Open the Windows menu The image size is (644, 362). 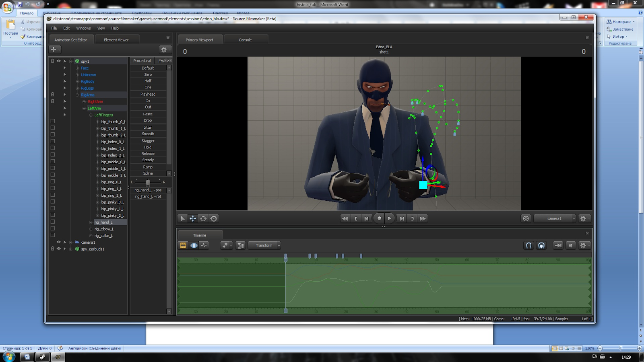[x=83, y=28]
